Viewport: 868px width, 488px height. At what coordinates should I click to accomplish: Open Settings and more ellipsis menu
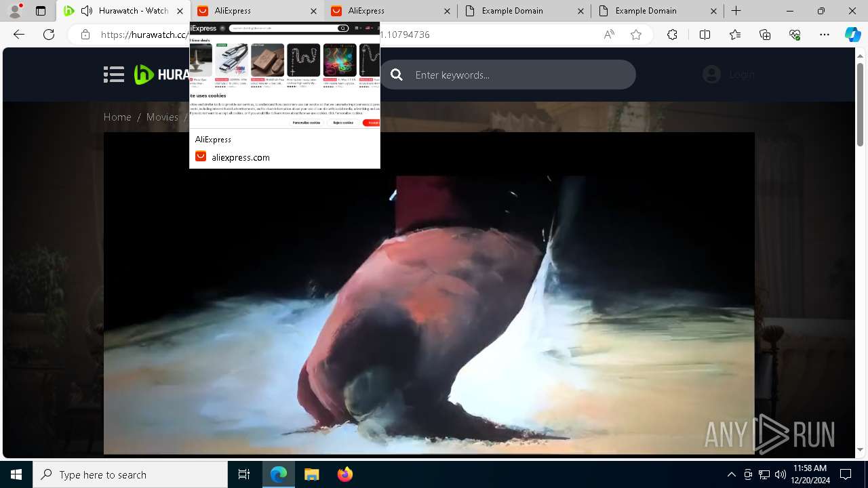click(x=825, y=35)
